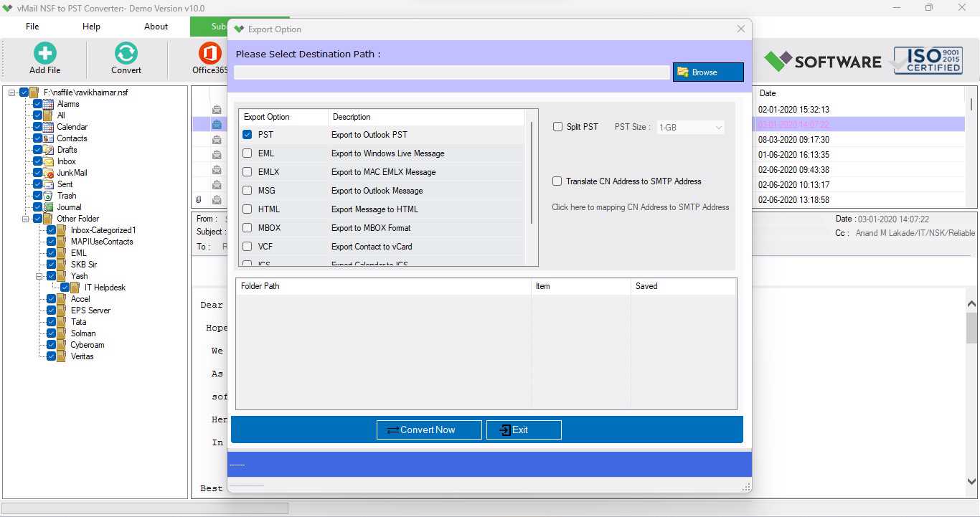Collapse the ravikhaimar.nsf root tree node

pos(12,93)
